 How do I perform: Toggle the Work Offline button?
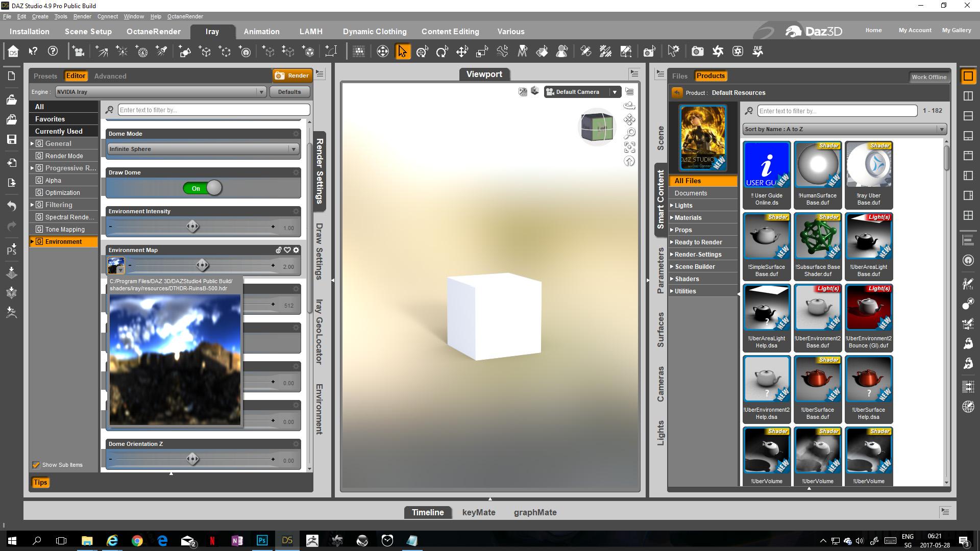pyautogui.click(x=928, y=77)
